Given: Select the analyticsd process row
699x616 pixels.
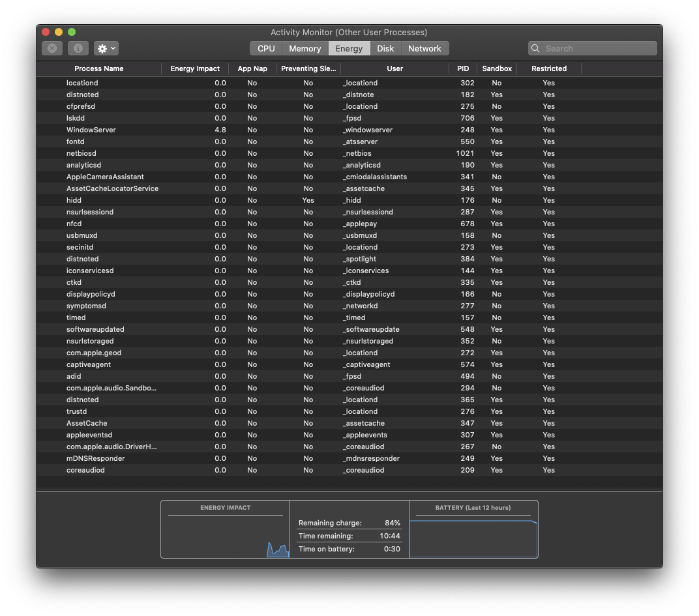Looking at the screenshot, I should click(349, 165).
